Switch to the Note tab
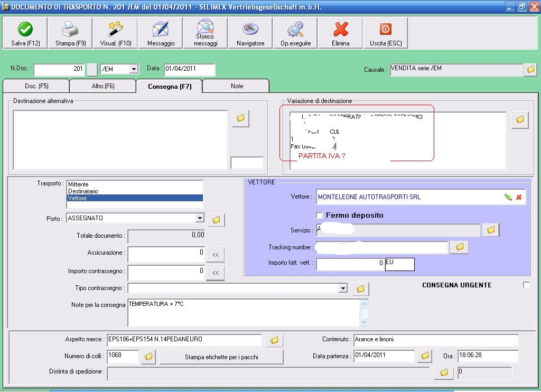Viewport: 541px width, 392px height. tap(237, 86)
